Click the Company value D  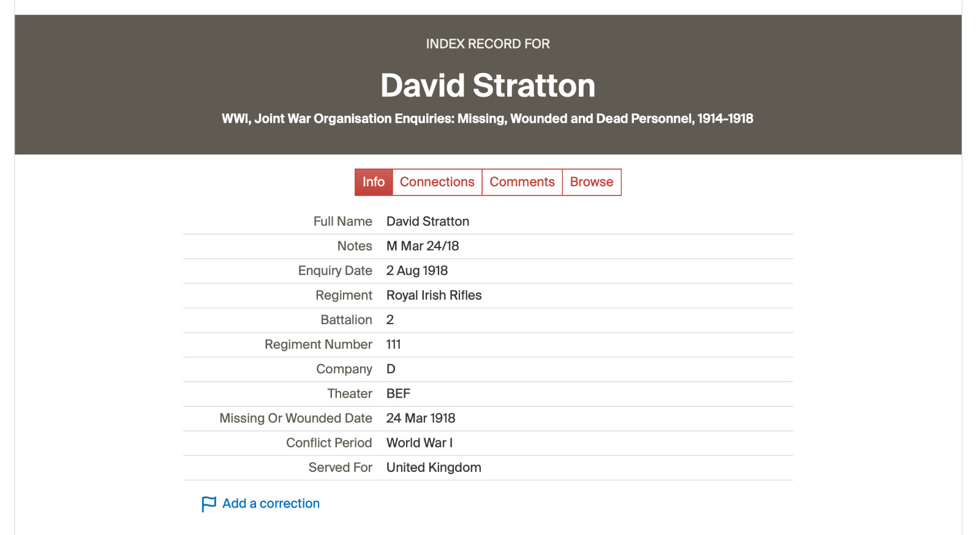click(x=391, y=369)
